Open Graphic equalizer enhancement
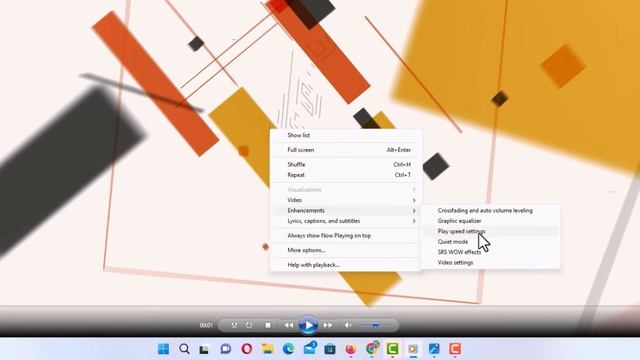This screenshot has width=640, height=360. point(490,221)
